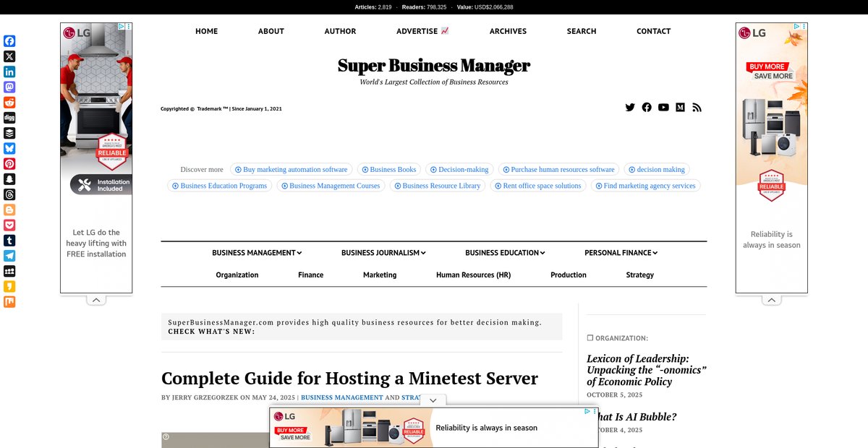Open 'Complete Guide for Hosting a Minetest Server'
This screenshot has width=868, height=448.
click(349, 379)
